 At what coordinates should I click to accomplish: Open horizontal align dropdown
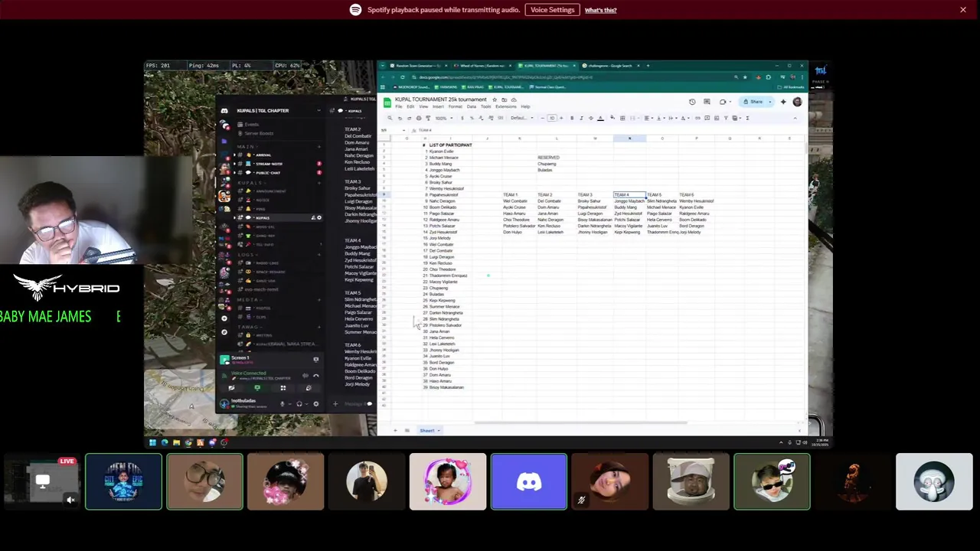648,118
